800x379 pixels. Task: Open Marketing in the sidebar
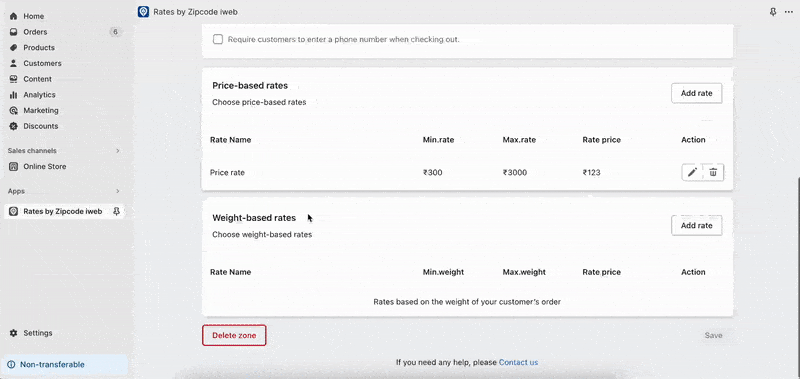click(x=41, y=111)
